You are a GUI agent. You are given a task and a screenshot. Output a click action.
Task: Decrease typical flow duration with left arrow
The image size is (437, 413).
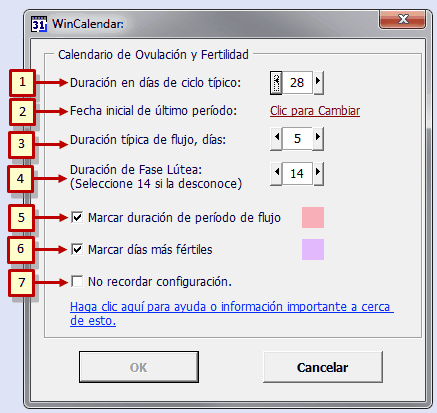click(276, 138)
